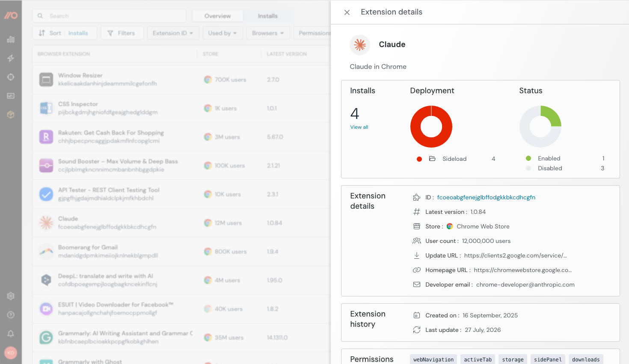Select the DeepL translate extension row
This screenshot has height=364, width=629.
[x=181, y=280]
